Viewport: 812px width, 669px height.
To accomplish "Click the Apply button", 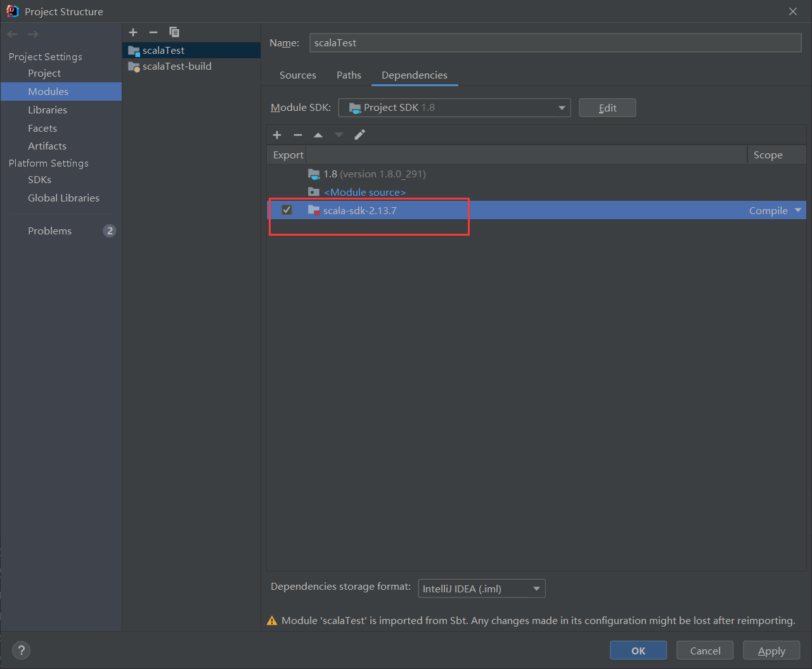I will (771, 651).
